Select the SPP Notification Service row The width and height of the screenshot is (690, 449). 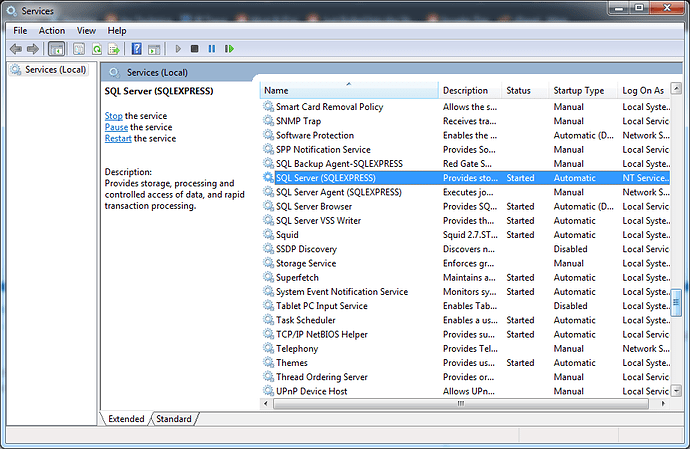(x=466, y=150)
